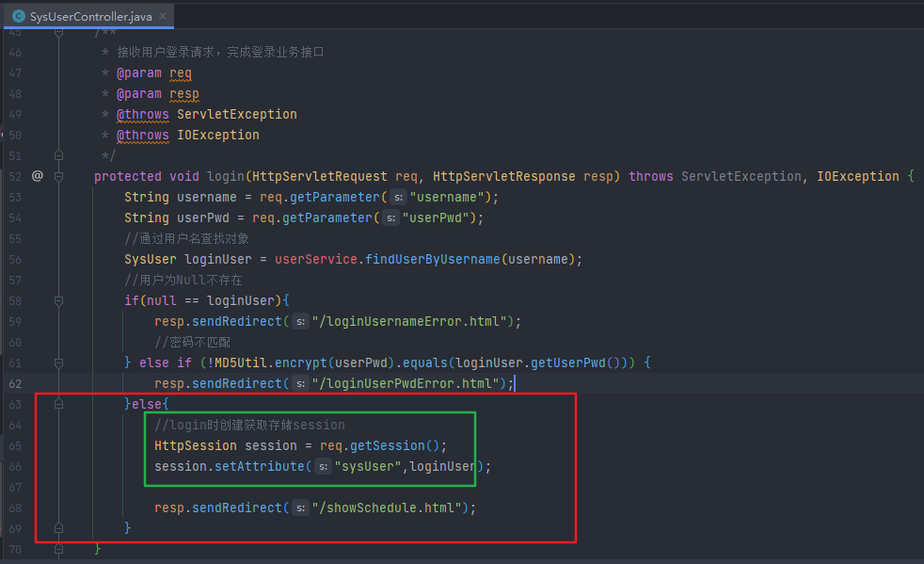Click the getParameter call on line 53
This screenshot has height=564, width=924.
[335, 197]
